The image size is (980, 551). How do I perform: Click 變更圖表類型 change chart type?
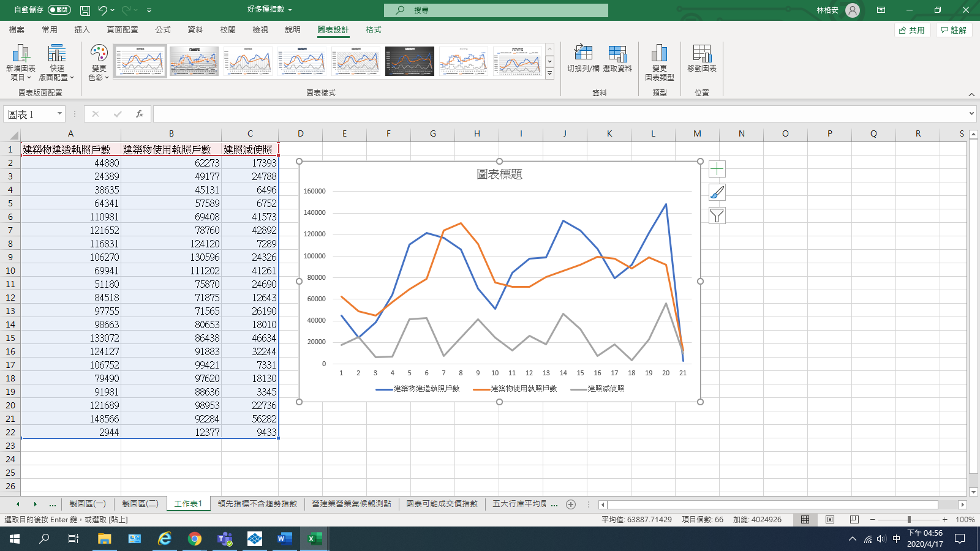tap(660, 62)
